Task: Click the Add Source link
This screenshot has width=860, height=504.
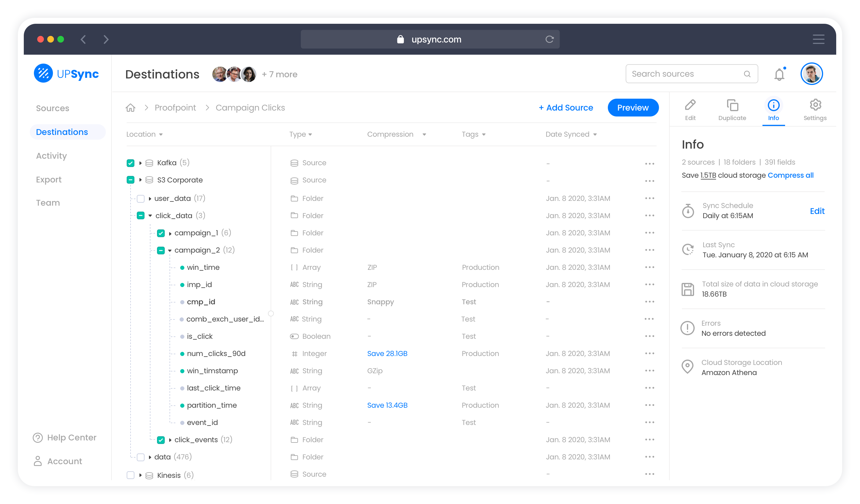Action: point(566,108)
